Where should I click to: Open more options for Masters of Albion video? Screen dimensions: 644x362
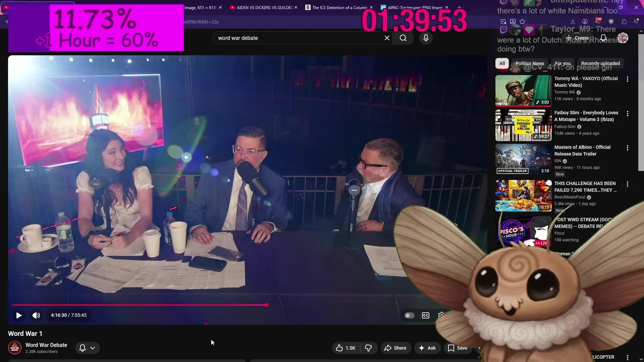(x=627, y=148)
